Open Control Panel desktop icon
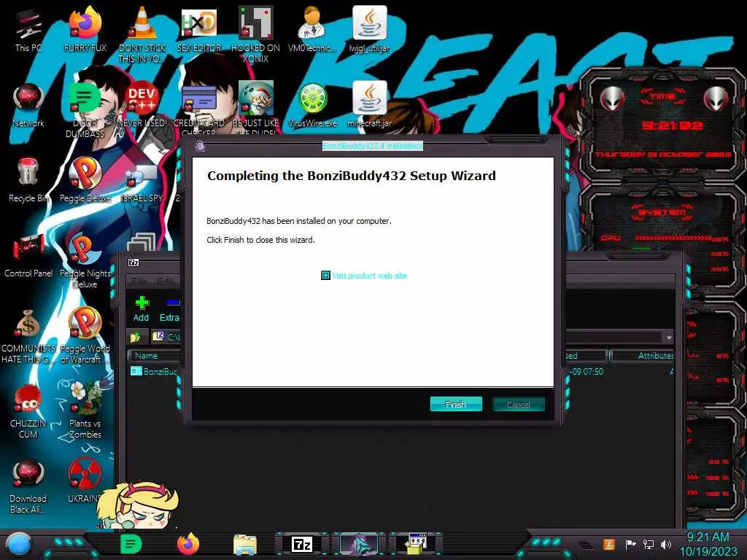 (x=28, y=256)
